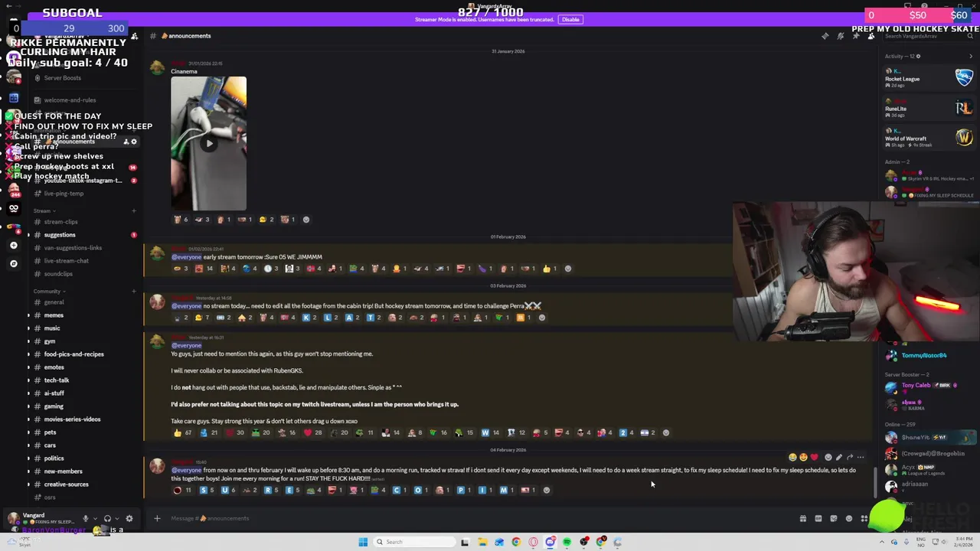Open the GIF picker
This screenshot has height=551, width=980.
(x=818, y=518)
